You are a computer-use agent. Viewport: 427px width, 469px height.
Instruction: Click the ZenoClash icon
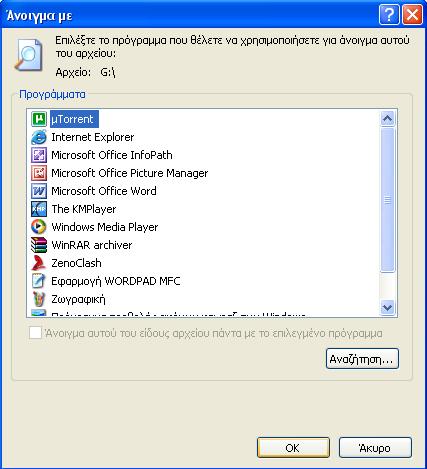39,263
